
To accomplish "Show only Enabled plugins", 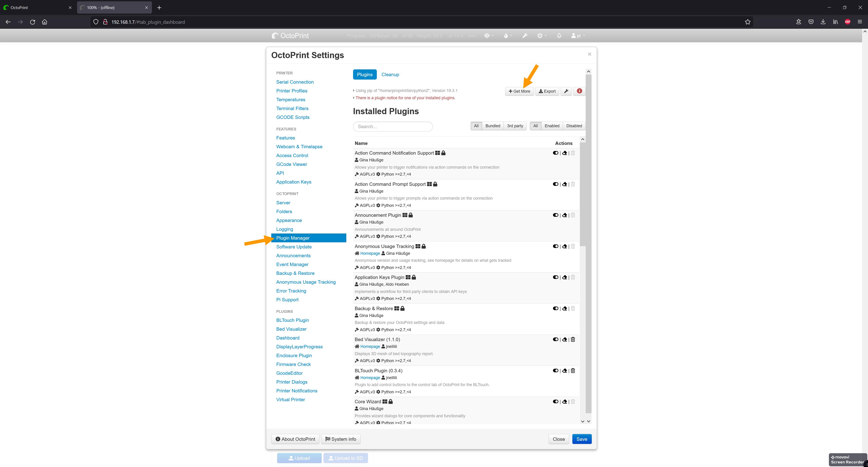I will point(552,126).
